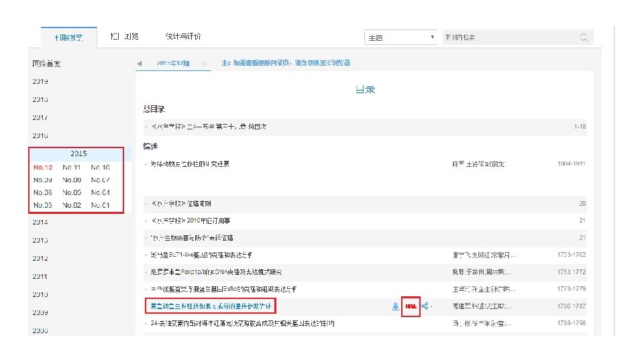Share the highlighted article with share icon
The width and height of the screenshot is (644, 362).
tap(425, 306)
